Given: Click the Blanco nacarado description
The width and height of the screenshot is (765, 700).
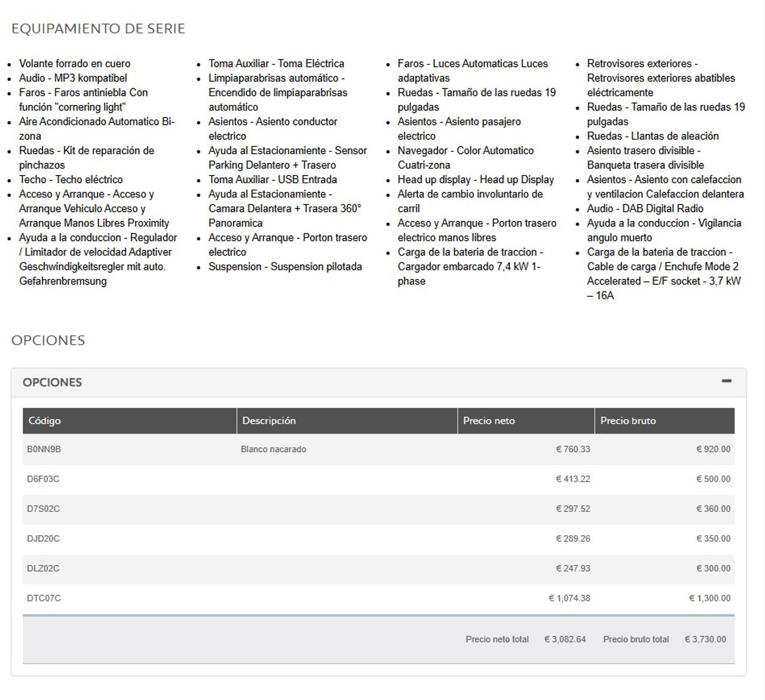Looking at the screenshot, I should pos(273,449).
